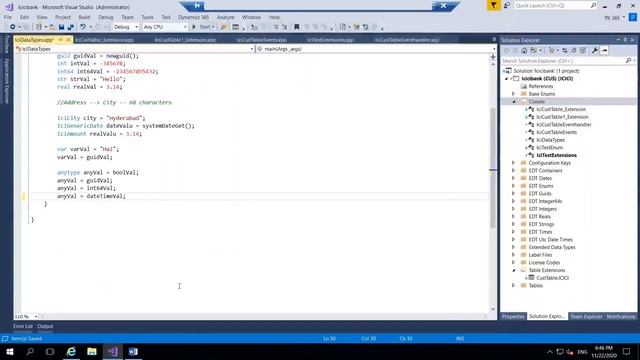This screenshot has width=640, height=360.
Task: Open the Dynamics 365 menu
Action: coord(193,18)
